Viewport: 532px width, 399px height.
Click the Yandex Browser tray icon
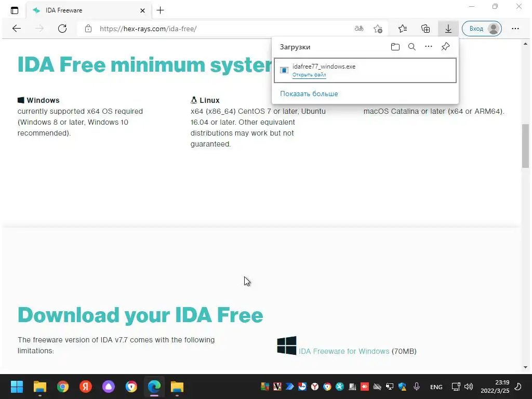tap(315, 387)
